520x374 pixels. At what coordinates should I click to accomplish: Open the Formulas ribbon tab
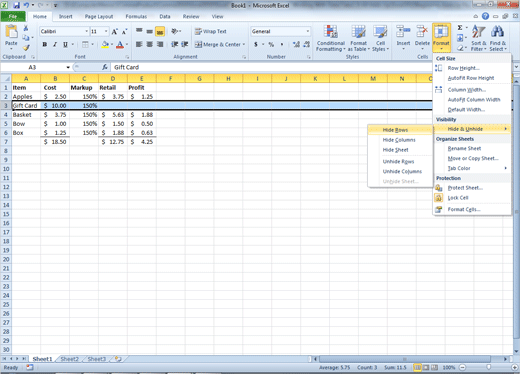point(136,16)
